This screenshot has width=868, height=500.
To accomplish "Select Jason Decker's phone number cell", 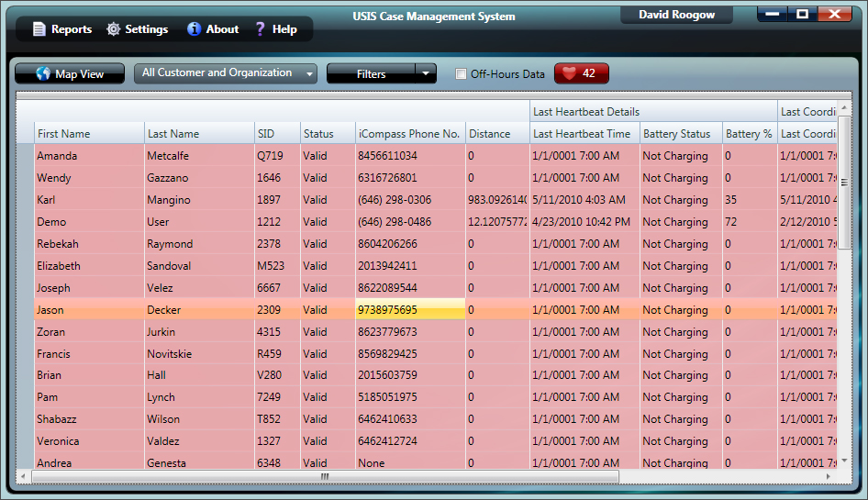I will point(409,310).
